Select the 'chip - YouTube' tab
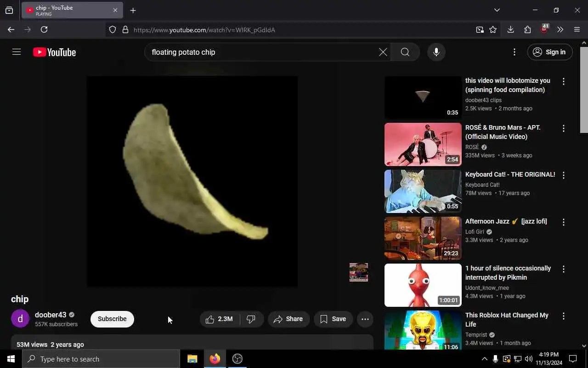 (72, 10)
